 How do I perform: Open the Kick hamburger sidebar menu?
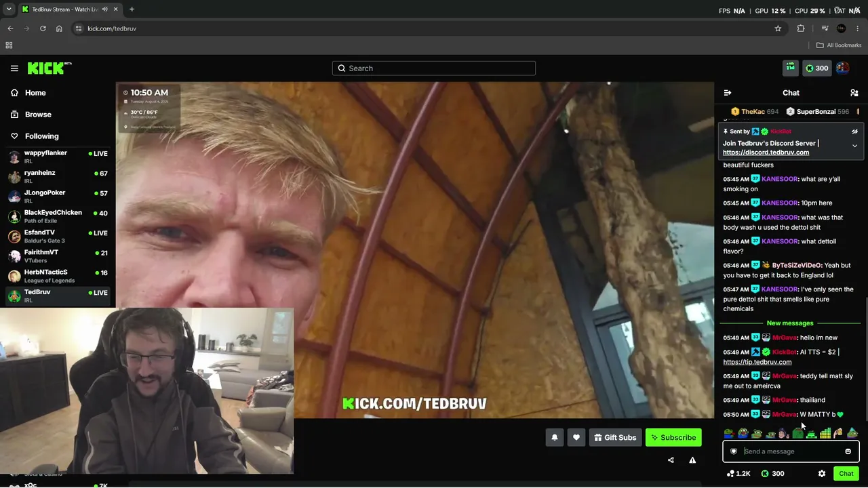click(14, 68)
